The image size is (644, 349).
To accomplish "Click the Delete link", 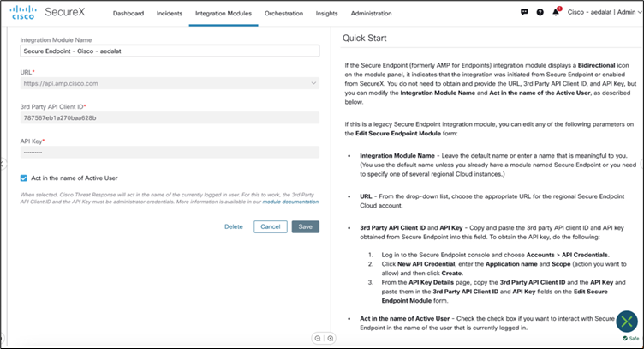I will [234, 226].
